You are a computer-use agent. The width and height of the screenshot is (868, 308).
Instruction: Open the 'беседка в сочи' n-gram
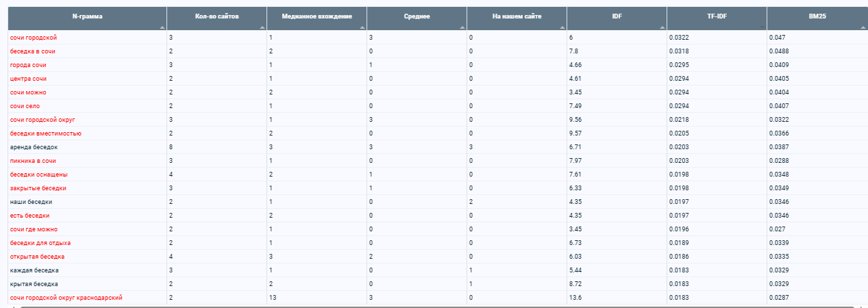point(33,51)
